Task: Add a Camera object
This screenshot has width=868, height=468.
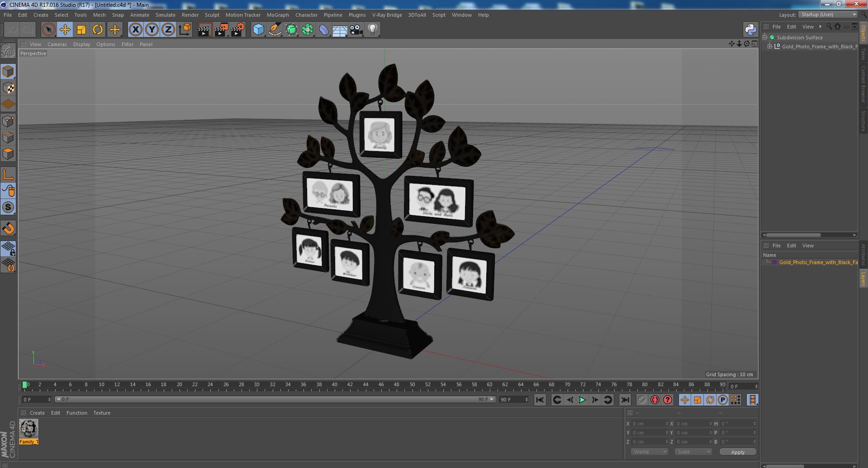Action: tap(356, 30)
